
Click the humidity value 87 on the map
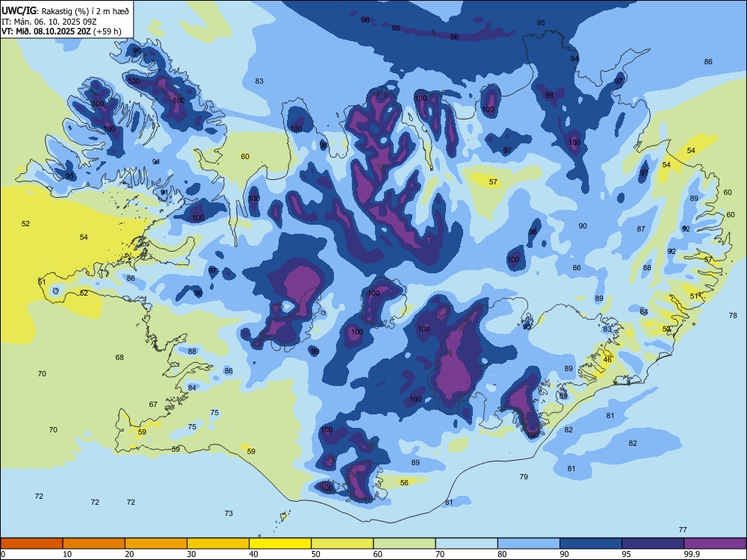(641, 229)
